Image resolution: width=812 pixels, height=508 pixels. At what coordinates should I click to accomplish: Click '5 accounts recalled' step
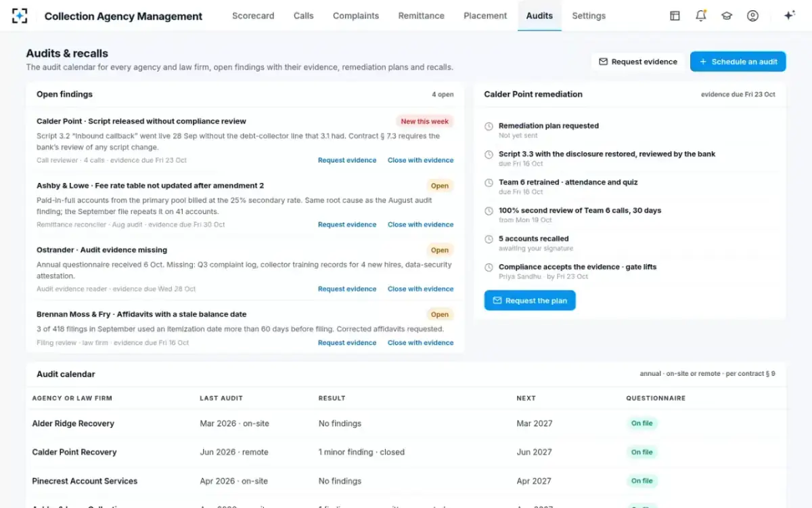[534, 239]
